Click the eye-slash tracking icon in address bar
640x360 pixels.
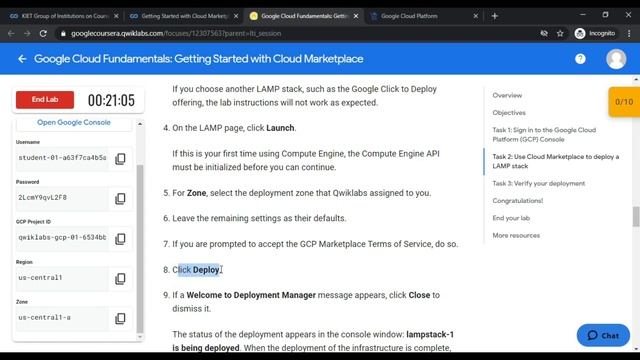pyautogui.click(x=544, y=33)
